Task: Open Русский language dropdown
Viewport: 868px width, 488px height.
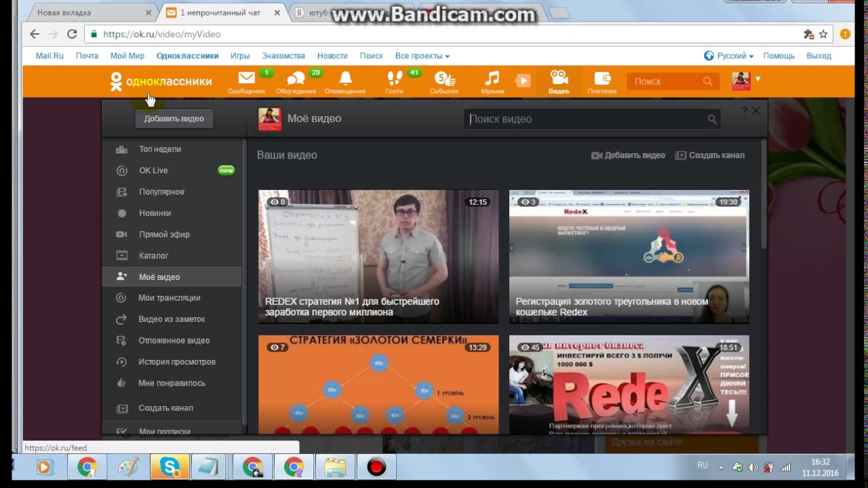Action: 729,56
